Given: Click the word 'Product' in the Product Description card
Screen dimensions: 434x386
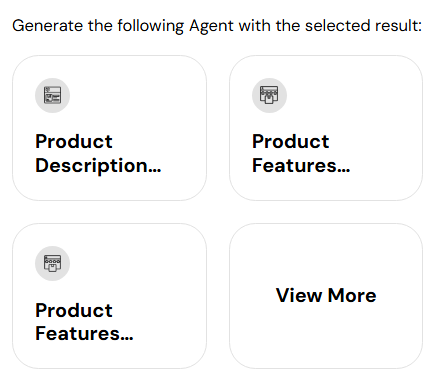Looking at the screenshot, I should tap(74, 142).
